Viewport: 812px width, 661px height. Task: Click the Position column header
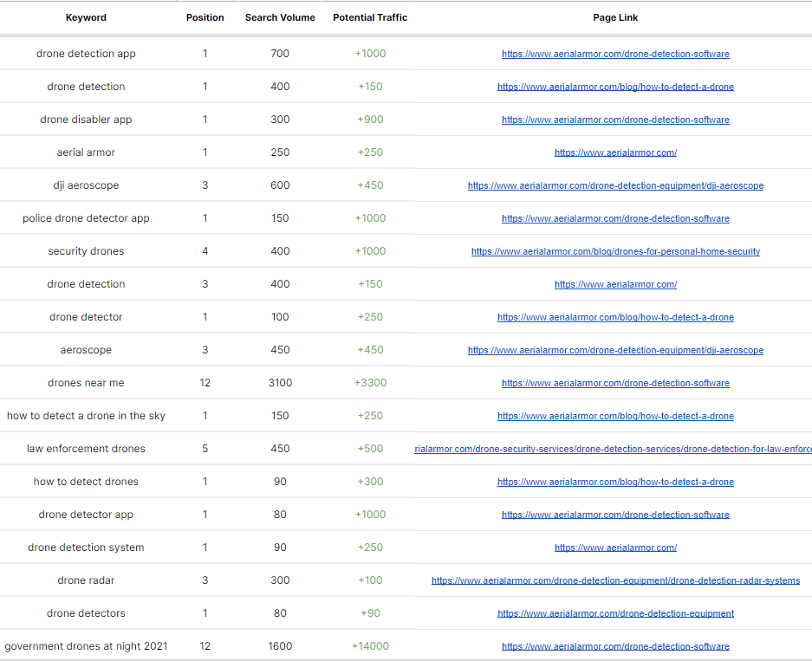205,17
